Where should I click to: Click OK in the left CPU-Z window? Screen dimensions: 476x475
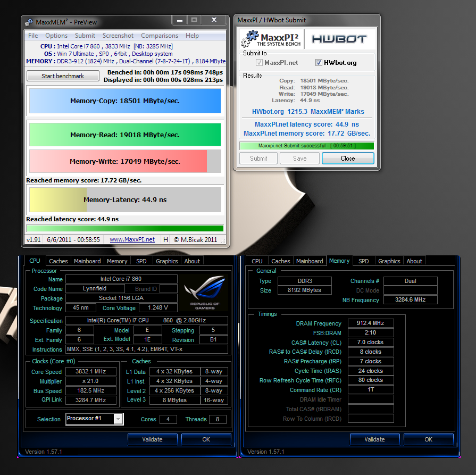point(206,439)
